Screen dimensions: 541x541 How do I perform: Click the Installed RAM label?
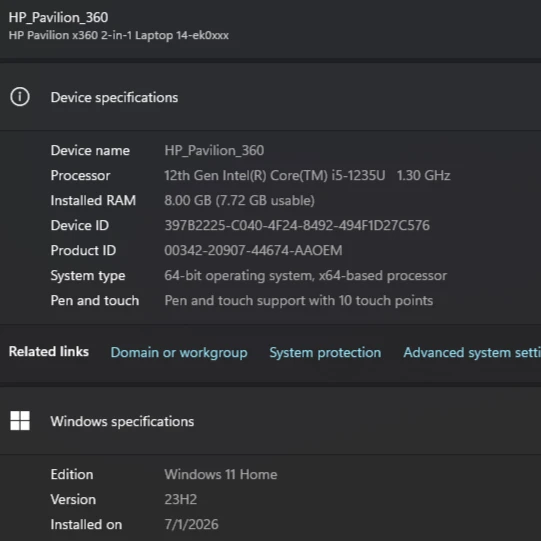[93, 200]
